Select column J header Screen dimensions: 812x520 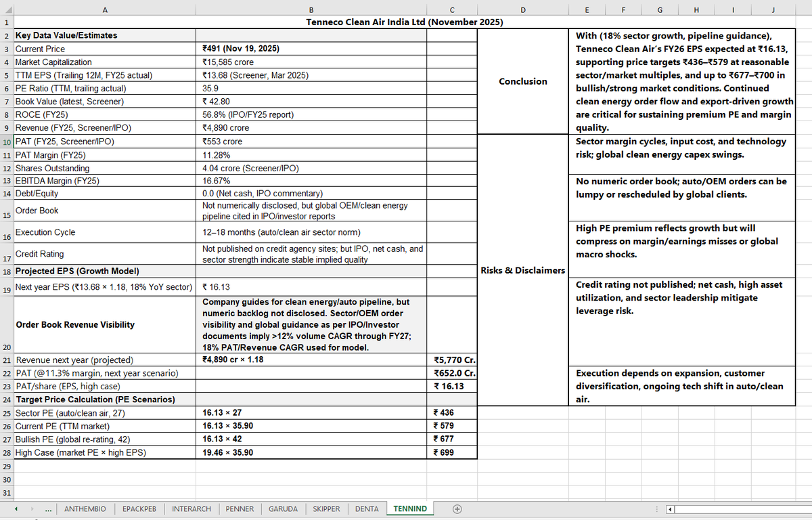(x=773, y=9)
